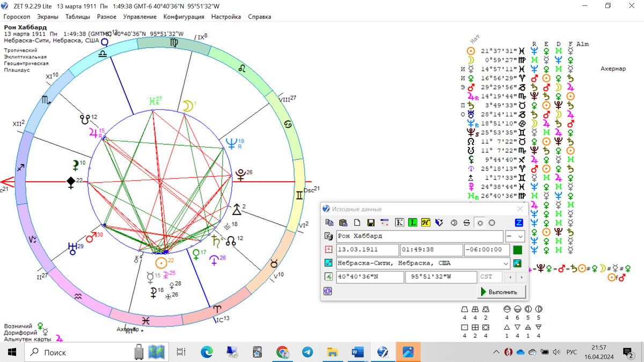The height and width of the screenshot is (362, 644).
Task: Expand the place name dropdown Небраска-Сити
Action: 506,263
